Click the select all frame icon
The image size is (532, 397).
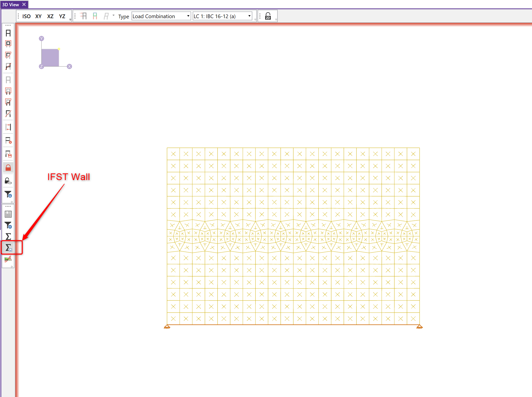pyautogui.click(x=8, y=33)
